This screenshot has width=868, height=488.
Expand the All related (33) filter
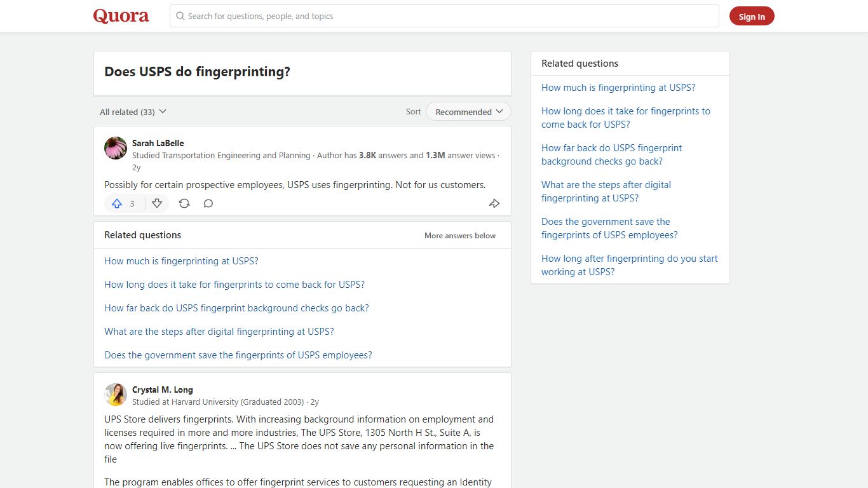pos(133,112)
